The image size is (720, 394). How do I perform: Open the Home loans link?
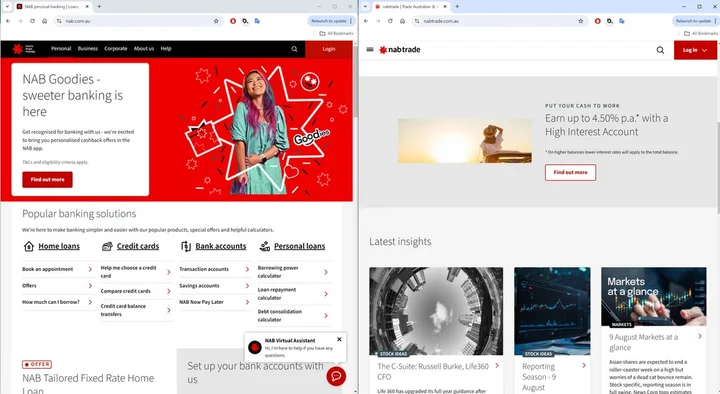tap(59, 247)
